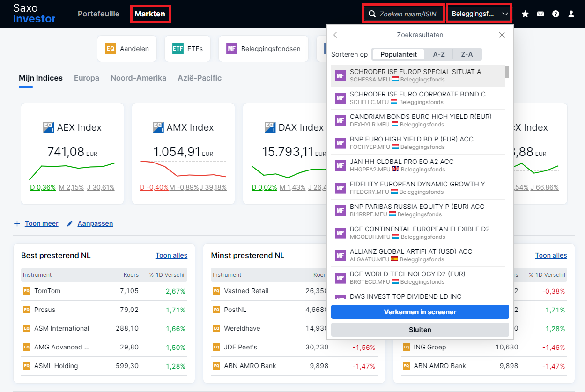Switch to the Noord-Amerika tab
Screen dimensions: 585x392
[x=139, y=78]
